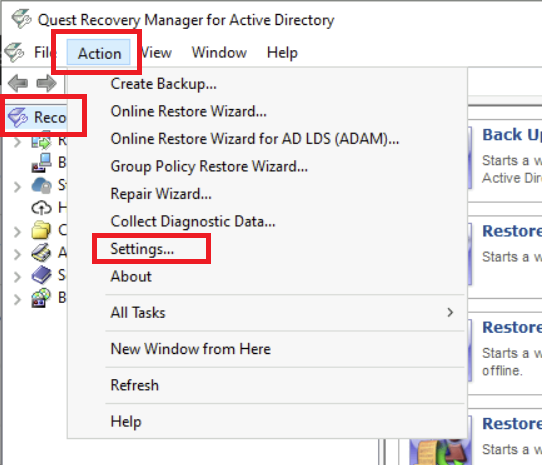Screen dimensions: 542x465
Task: Expand the cloud-lock node in tree
Action: click(17, 187)
